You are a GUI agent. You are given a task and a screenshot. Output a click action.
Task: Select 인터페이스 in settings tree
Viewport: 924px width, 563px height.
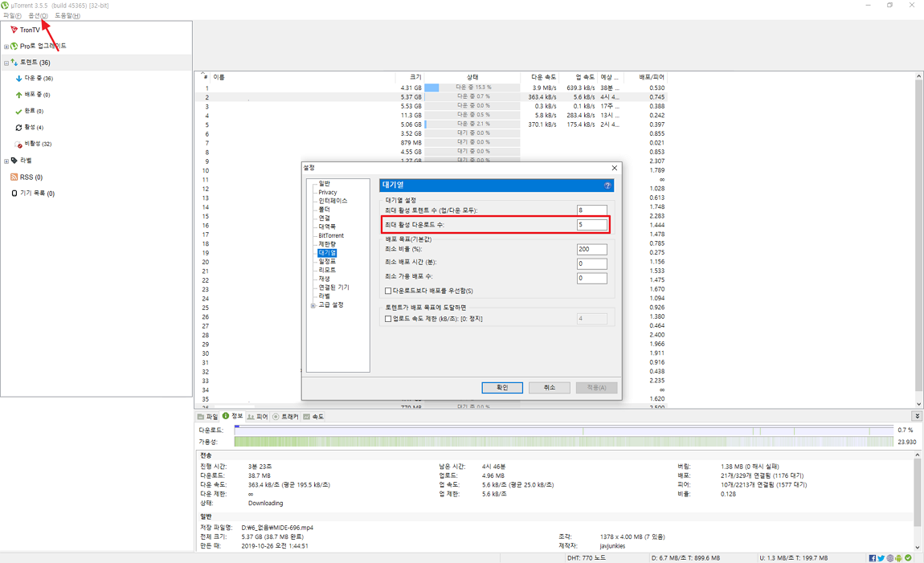pos(333,201)
